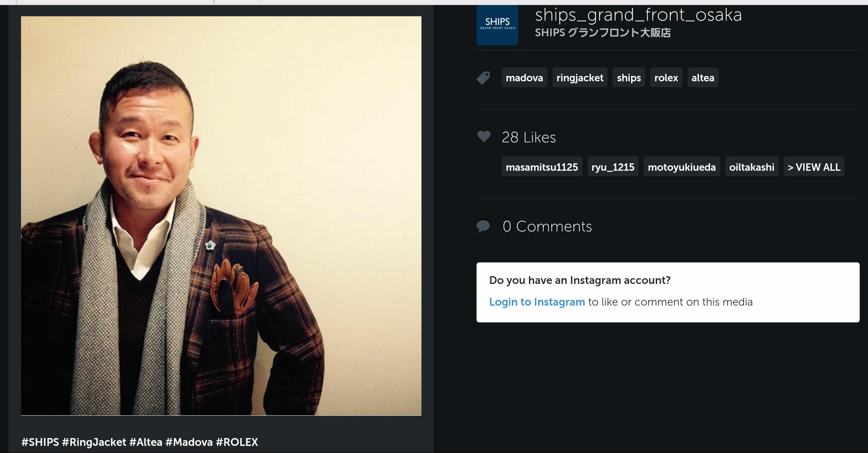868x453 pixels.
Task: Click the heart icon next to Likes
Action: pos(484,136)
